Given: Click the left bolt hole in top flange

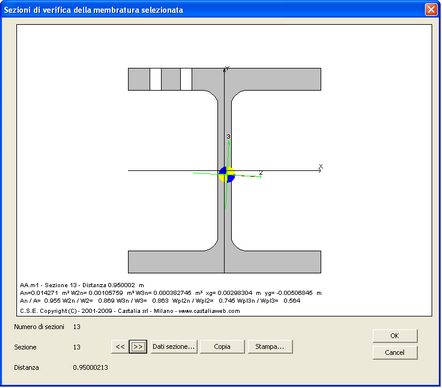Looking at the screenshot, I should click(156, 79).
